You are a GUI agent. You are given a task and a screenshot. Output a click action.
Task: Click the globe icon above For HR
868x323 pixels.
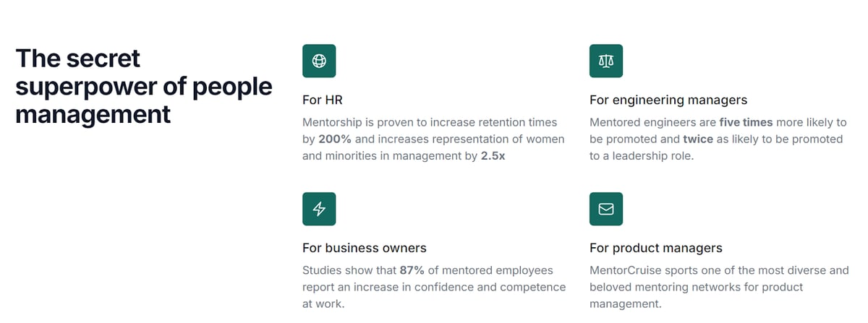[x=319, y=61]
